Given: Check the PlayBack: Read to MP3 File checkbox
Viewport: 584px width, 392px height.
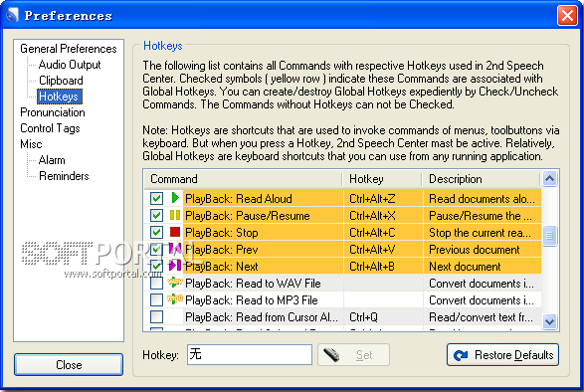Looking at the screenshot, I should [x=156, y=299].
